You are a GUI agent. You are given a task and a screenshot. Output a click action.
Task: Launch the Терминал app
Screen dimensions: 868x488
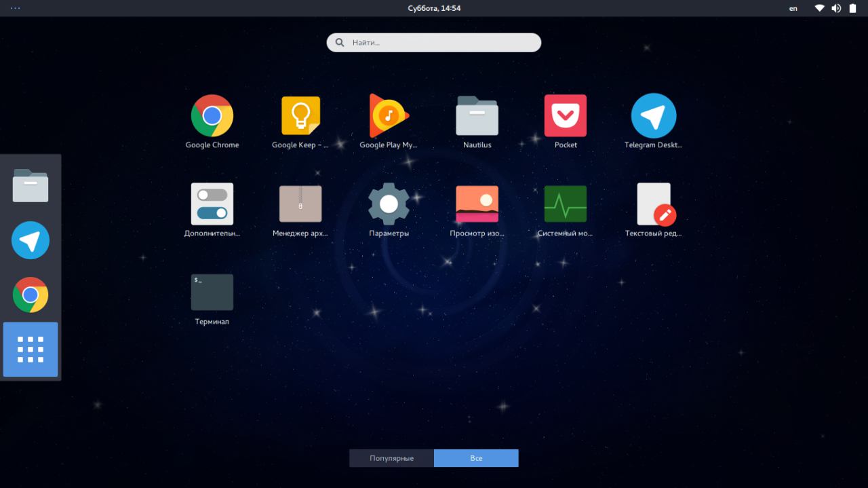point(212,293)
